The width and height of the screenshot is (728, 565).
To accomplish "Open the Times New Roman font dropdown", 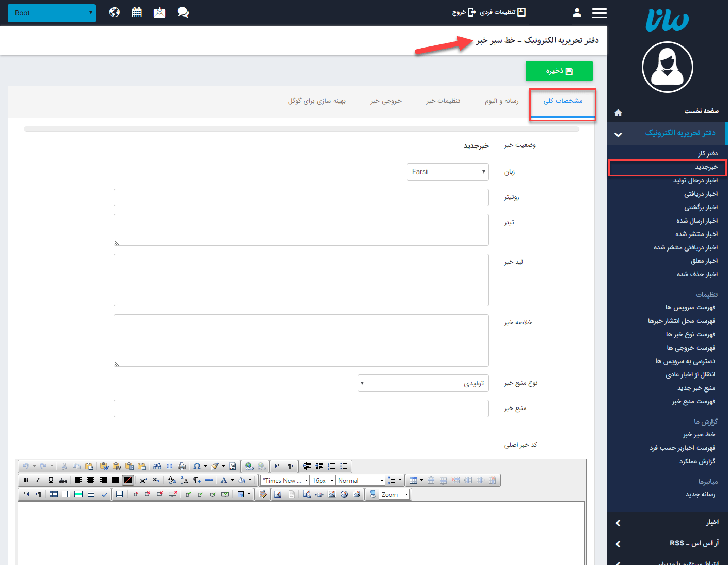I will click(284, 480).
